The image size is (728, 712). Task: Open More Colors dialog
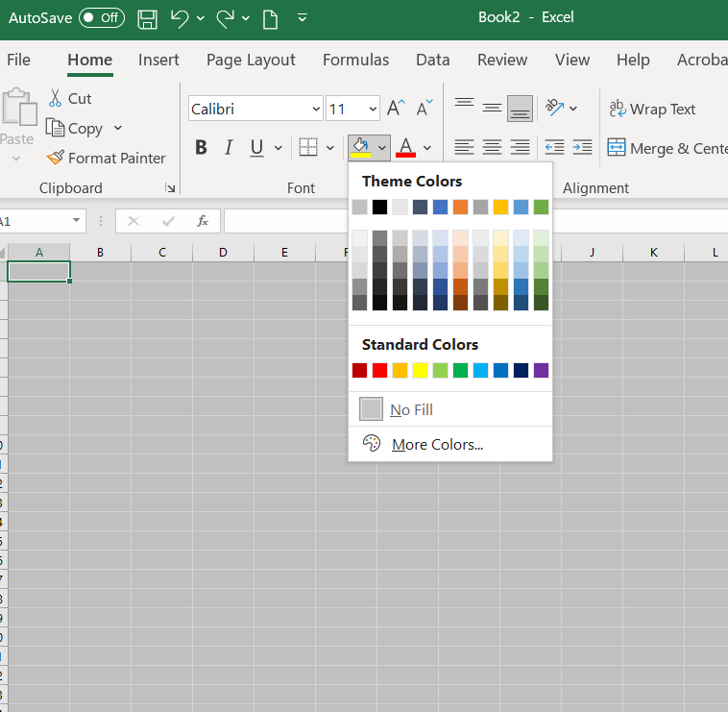click(x=437, y=445)
